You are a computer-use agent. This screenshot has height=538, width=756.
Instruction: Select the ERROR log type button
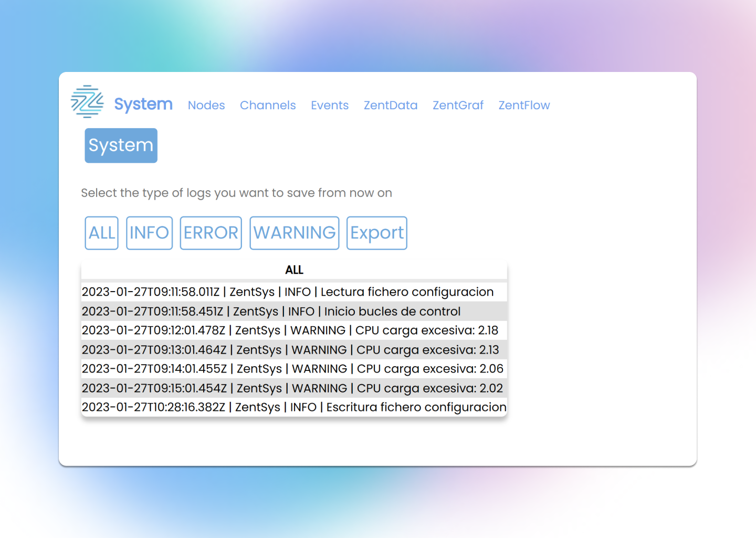coord(211,233)
